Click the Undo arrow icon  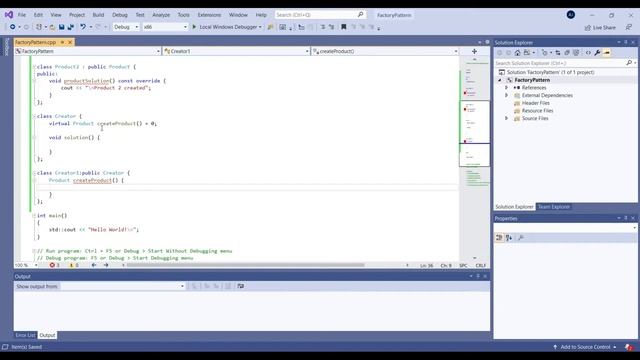[83, 27]
